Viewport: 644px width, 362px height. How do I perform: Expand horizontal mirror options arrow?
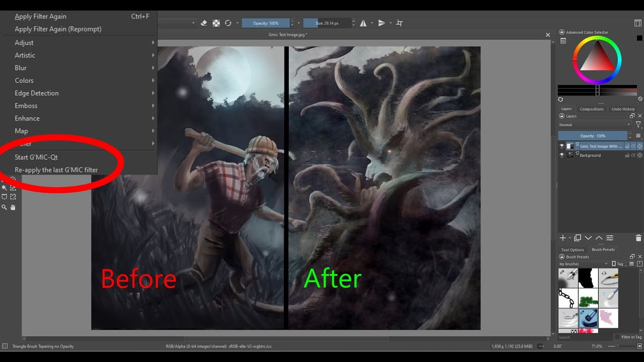coord(372,23)
